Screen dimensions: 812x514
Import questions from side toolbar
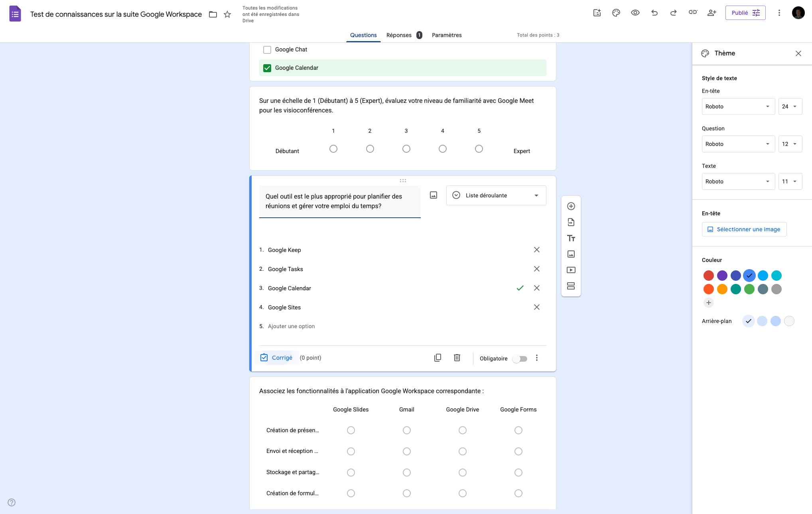[x=571, y=222]
